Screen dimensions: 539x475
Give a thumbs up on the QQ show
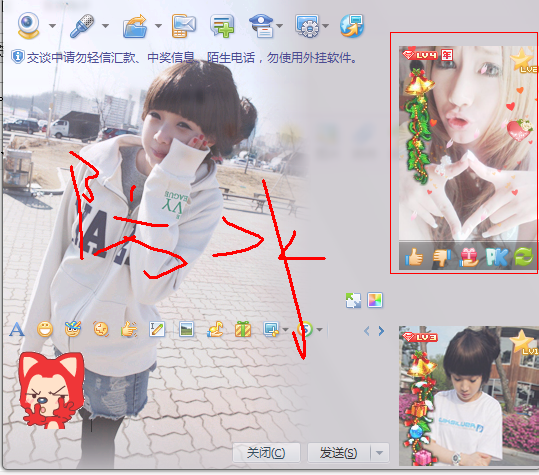tap(414, 257)
